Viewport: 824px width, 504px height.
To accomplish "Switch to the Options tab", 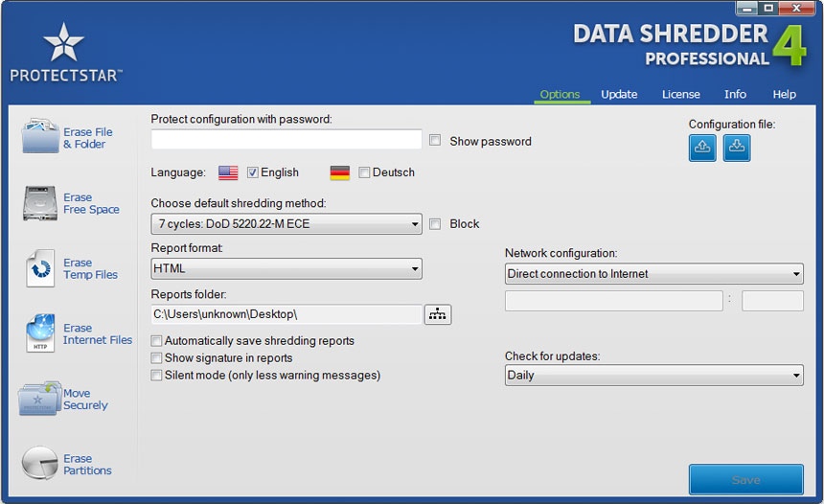I will (x=560, y=94).
